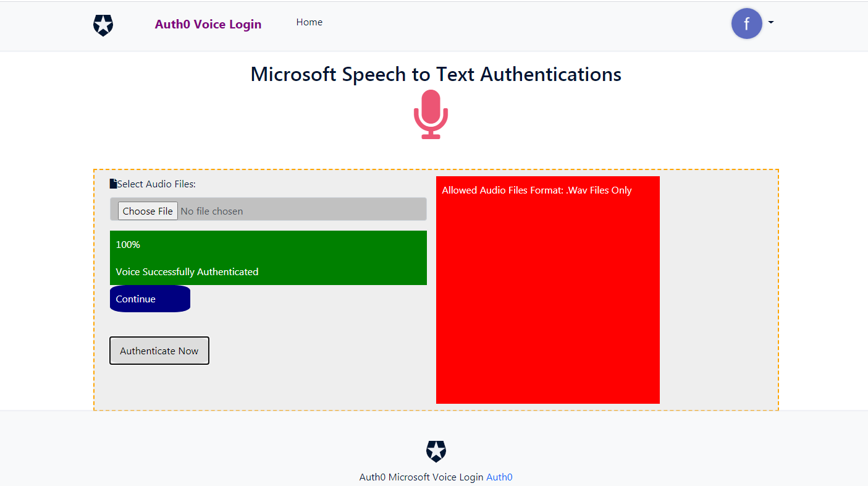Click the Auth0 Voice Login brand title
Screen dimensions: 868x486
click(208, 24)
